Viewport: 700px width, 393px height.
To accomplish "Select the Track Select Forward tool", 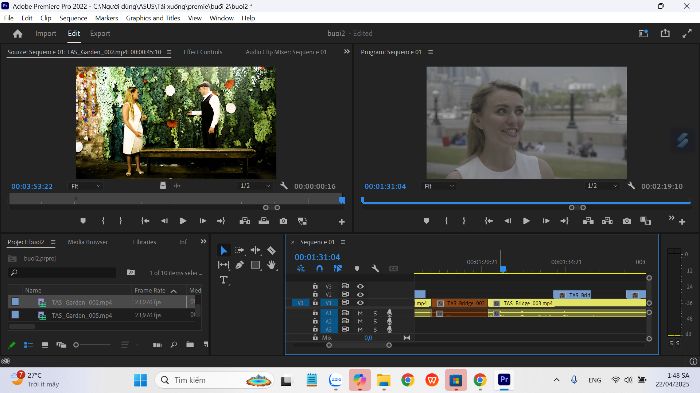I will (240, 251).
